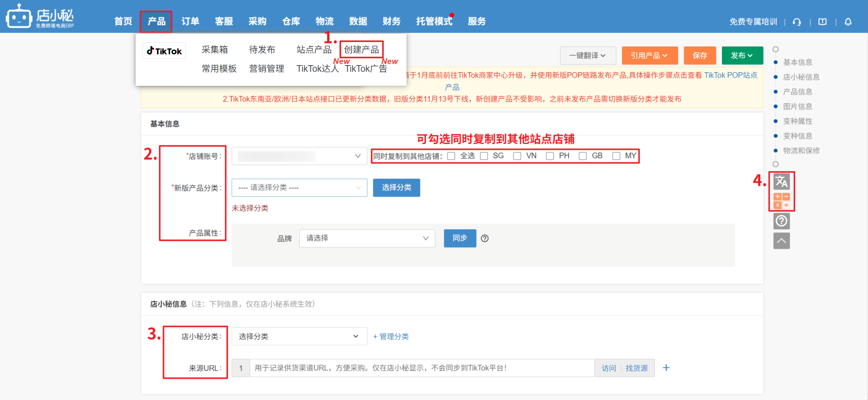Open the translate icon in right sidebar

[781, 182]
